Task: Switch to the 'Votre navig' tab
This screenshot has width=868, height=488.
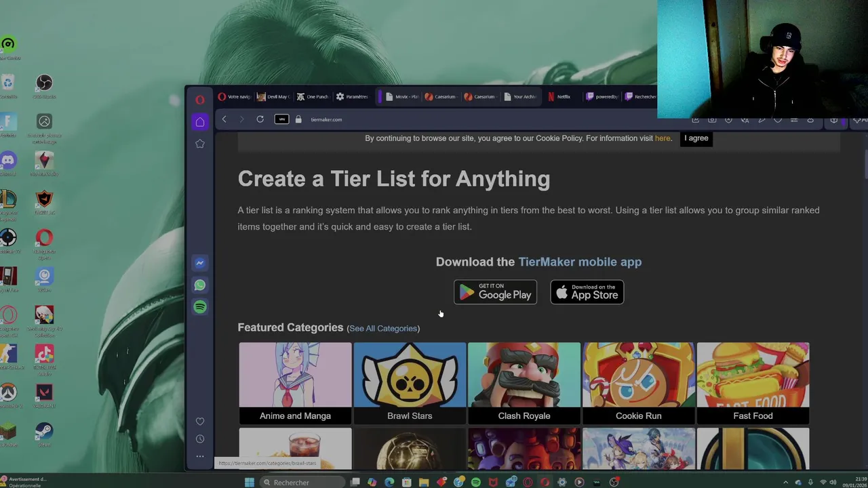Action: (235, 97)
